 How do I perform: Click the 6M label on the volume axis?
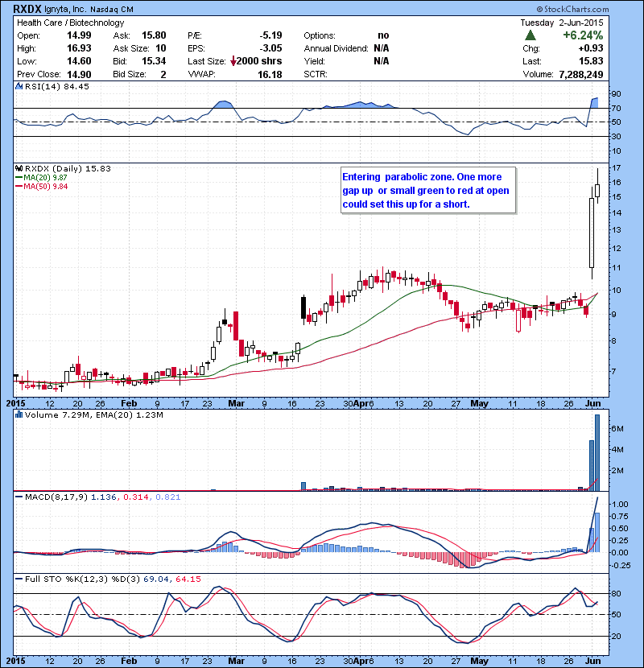point(617,429)
